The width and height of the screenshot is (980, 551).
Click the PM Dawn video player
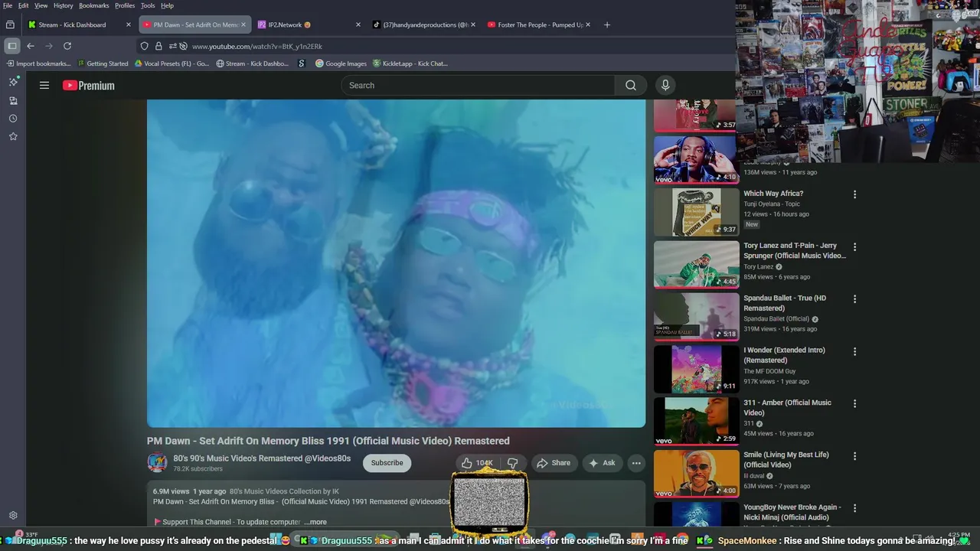[x=396, y=262]
